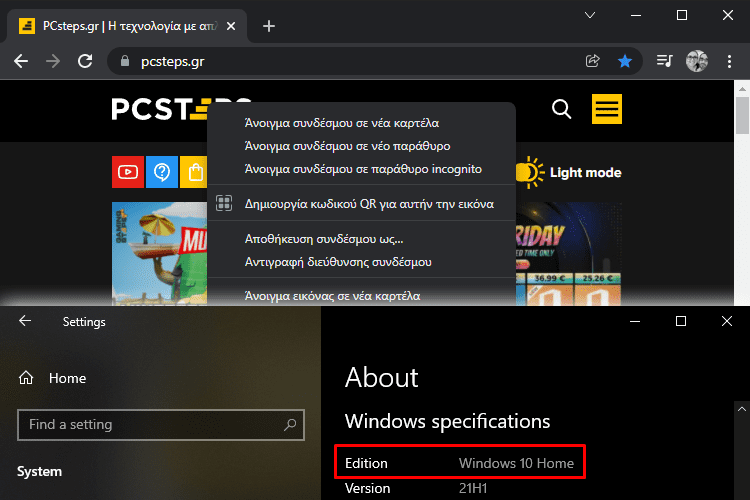Click the 'System' heading in Settings sidebar
The width and height of the screenshot is (750, 500).
click(x=39, y=471)
